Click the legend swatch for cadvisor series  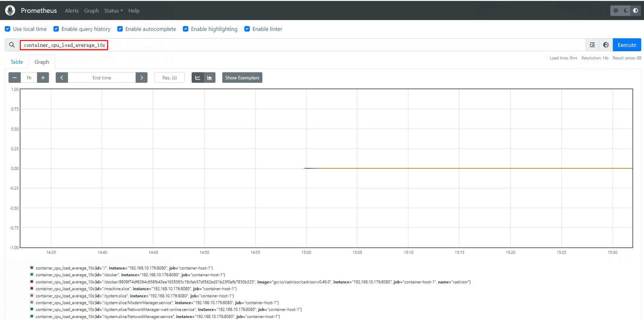(x=32, y=282)
